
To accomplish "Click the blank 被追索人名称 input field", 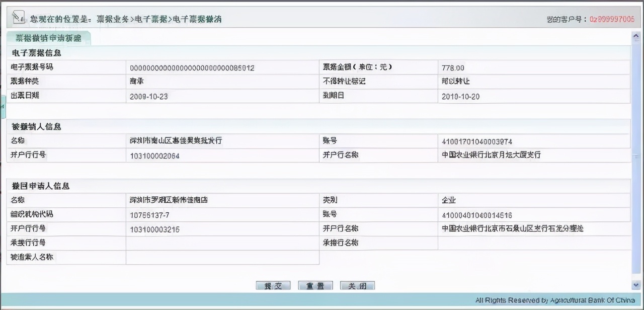I will pos(221,257).
